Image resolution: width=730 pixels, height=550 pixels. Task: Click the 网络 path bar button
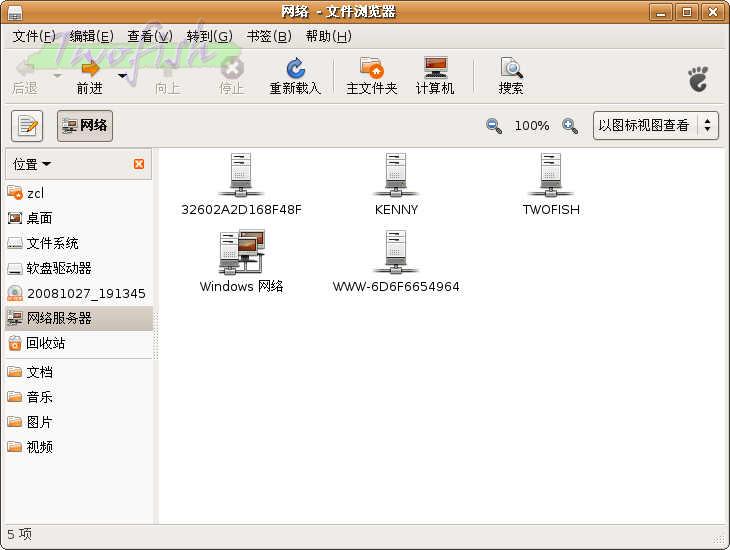[85, 126]
